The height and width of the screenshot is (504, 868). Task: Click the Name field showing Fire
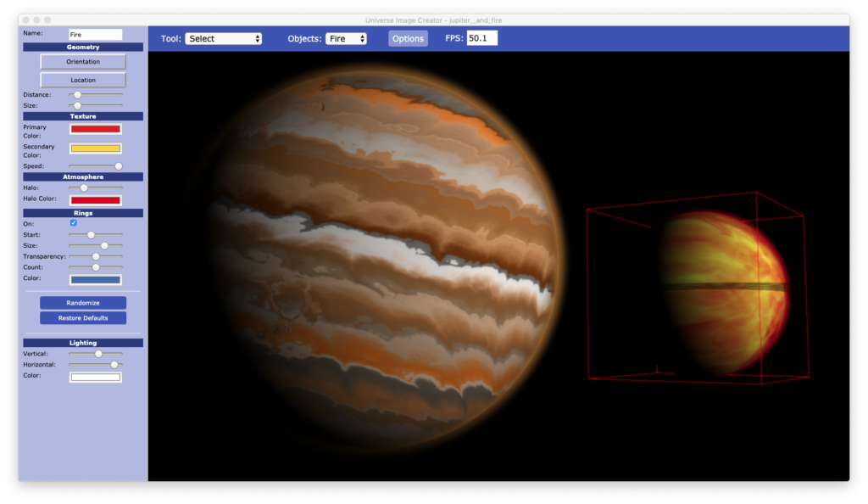96,34
